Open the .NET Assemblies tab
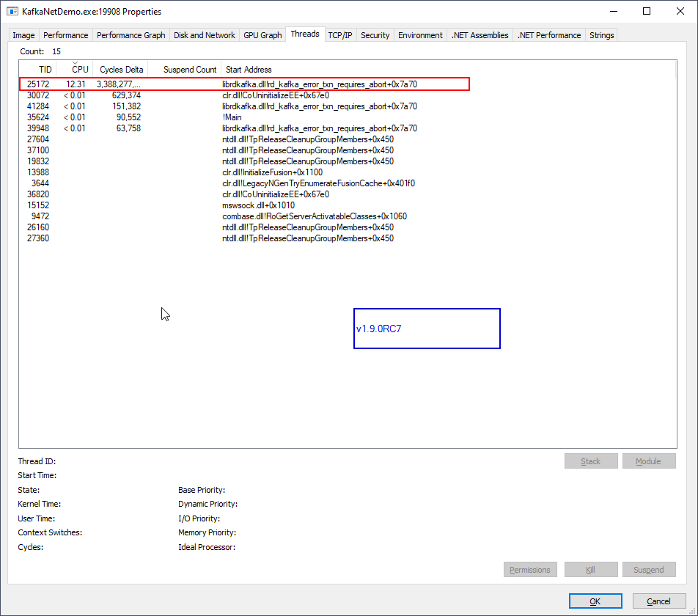Viewport: 698px width, 616px height. (x=480, y=34)
